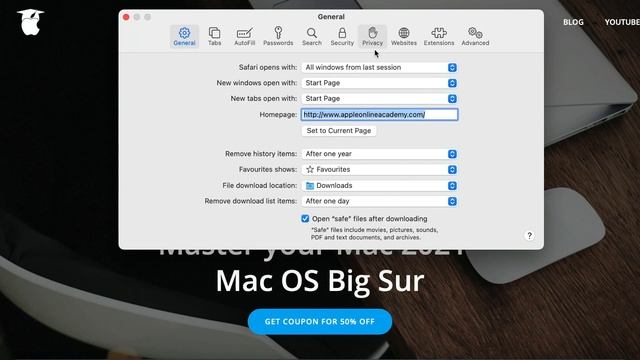Open the New windows open with dropdown
Viewport: 640px width, 360px height.
(379, 83)
